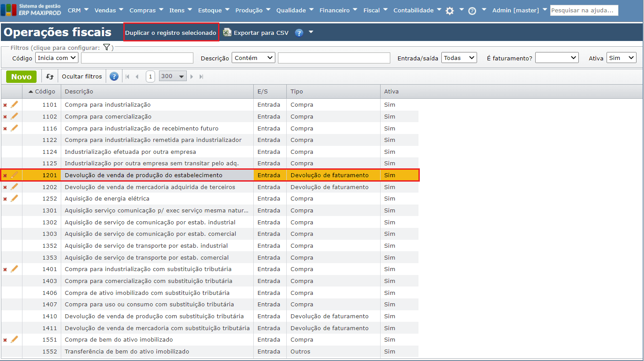Click the refresh list icon
This screenshot has width=644, height=361.
[50, 77]
